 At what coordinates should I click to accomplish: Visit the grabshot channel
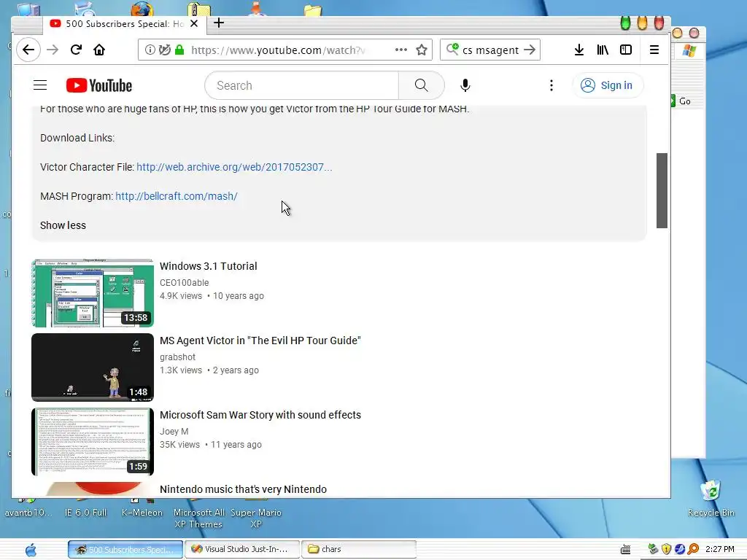[x=177, y=357]
